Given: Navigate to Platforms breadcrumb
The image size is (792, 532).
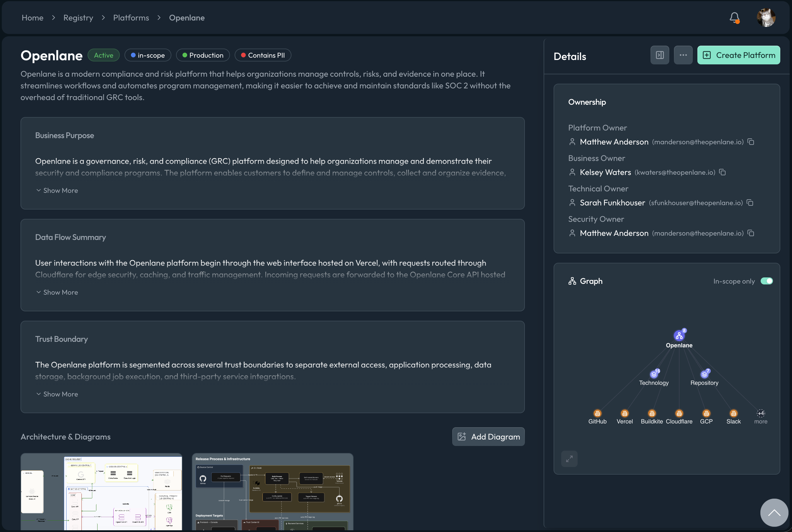Looking at the screenshot, I should [131, 18].
